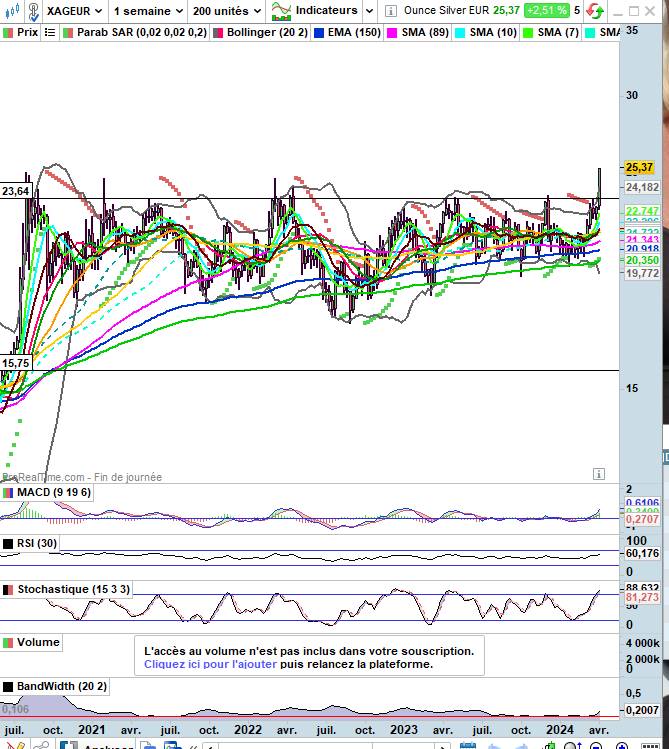Click the Volume panel color icon

[x=8, y=642]
